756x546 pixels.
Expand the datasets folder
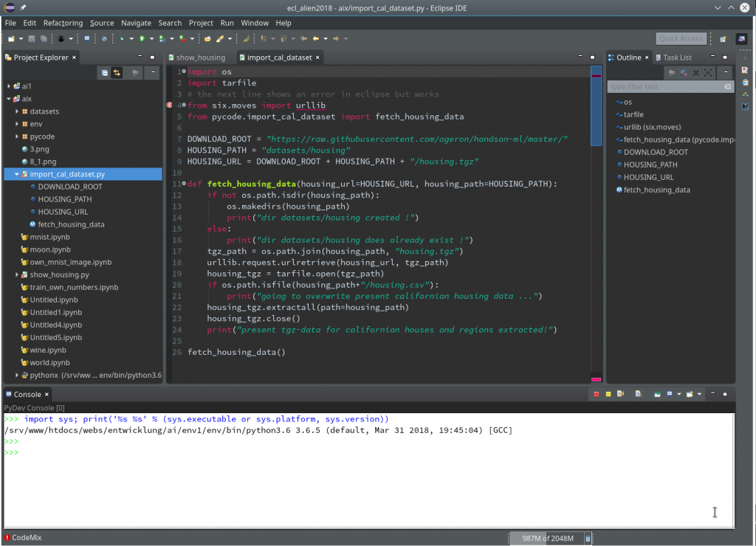click(18, 111)
